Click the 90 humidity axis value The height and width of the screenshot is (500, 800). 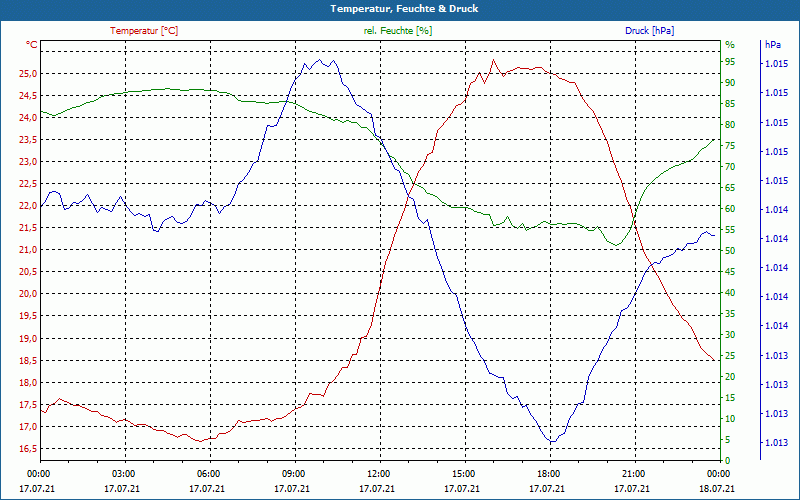tap(730, 83)
